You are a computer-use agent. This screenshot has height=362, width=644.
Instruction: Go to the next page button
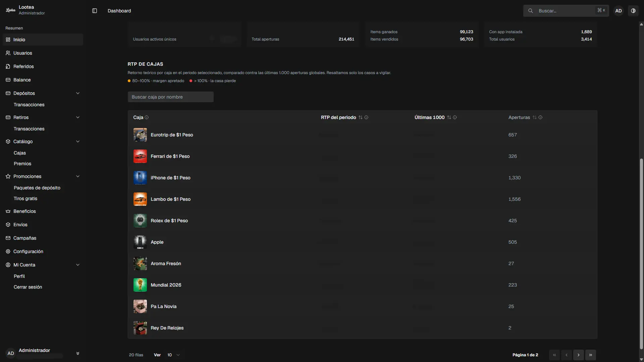tap(579, 355)
